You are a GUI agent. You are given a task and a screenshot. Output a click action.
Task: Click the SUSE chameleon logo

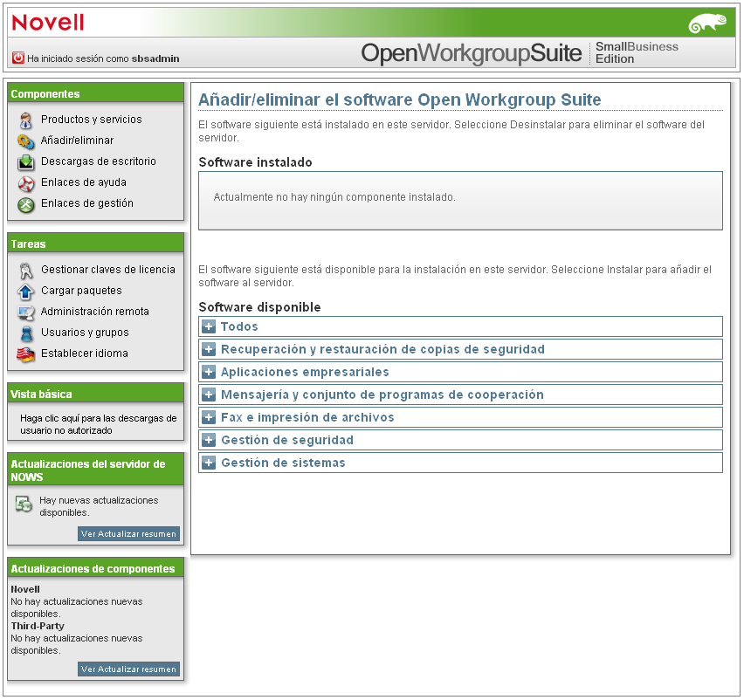click(708, 23)
